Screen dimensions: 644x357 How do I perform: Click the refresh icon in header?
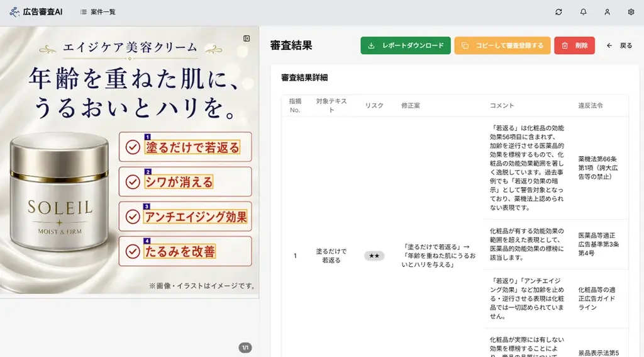tap(558, 12)
